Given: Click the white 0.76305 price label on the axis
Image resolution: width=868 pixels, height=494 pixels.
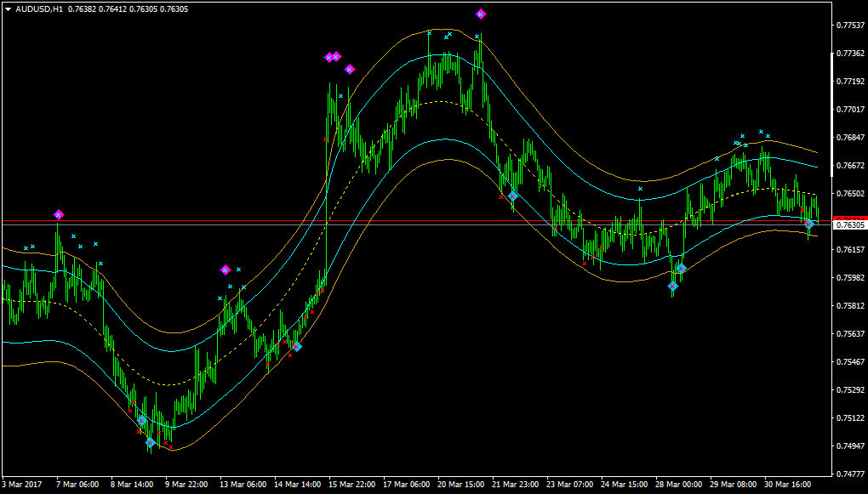Looking at the screenshot, I should click(848, 224).
